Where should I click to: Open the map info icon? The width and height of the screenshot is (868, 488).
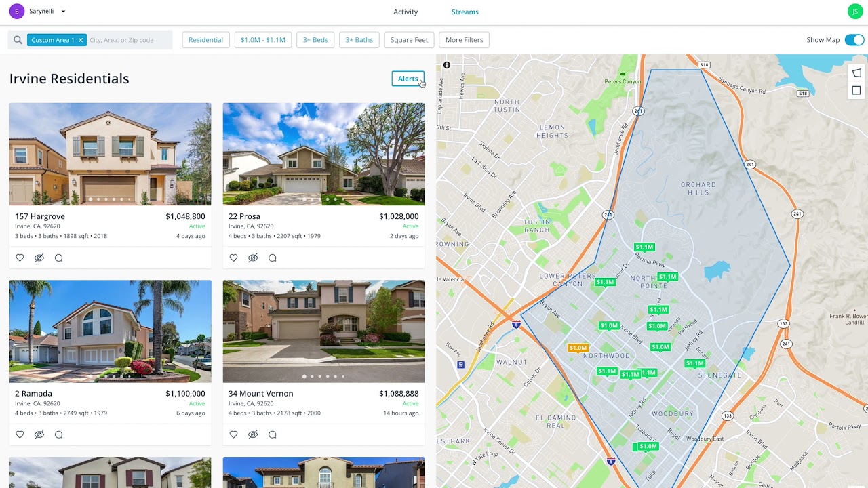coord(447,65)
